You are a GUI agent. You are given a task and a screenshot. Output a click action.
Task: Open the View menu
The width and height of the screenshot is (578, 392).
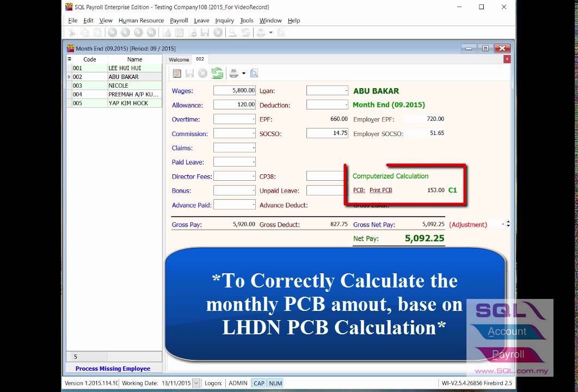pyautogui.click(x=106, y=21)
